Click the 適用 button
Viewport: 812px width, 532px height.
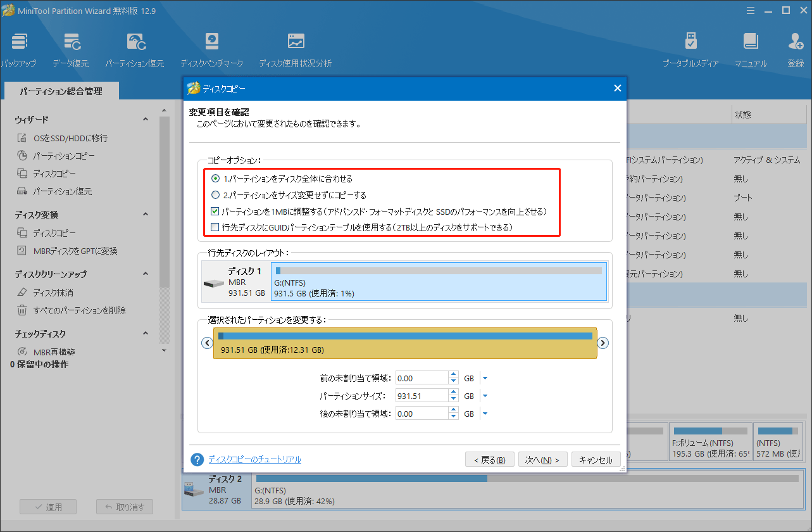(48, 507)
